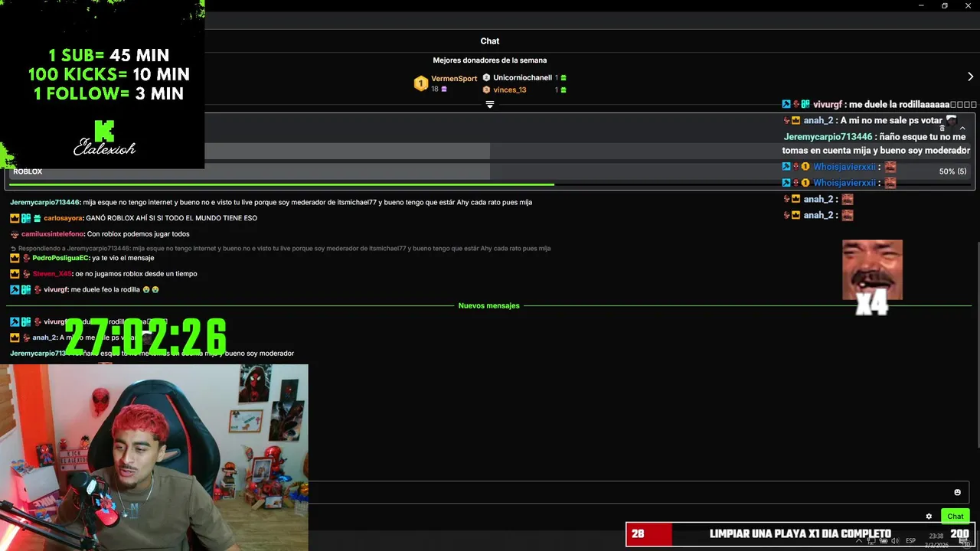The height and width of the screenshot is (551, 980).
Task: Click the username Steven_X45
Action: click(51, 274)
